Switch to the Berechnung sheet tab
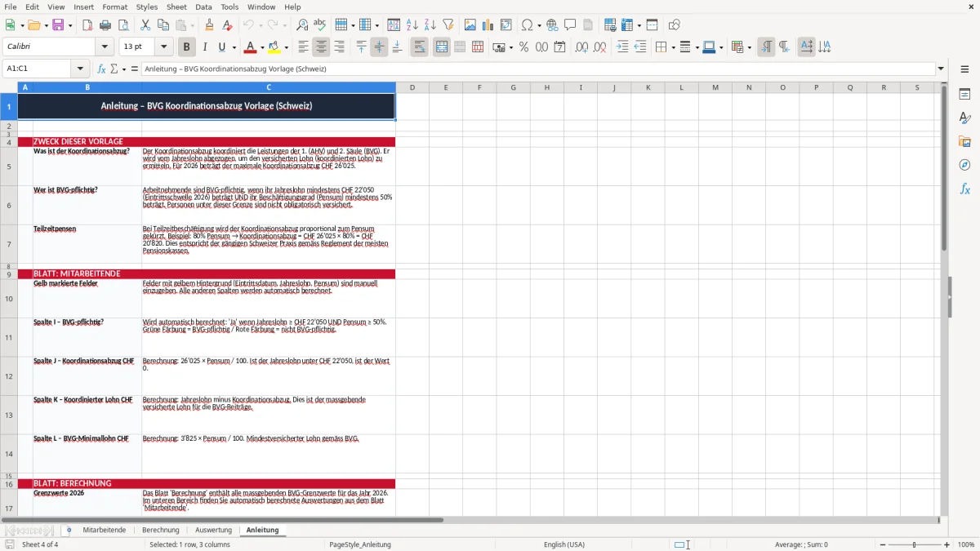Screen dimensions: 980x551 161,530
